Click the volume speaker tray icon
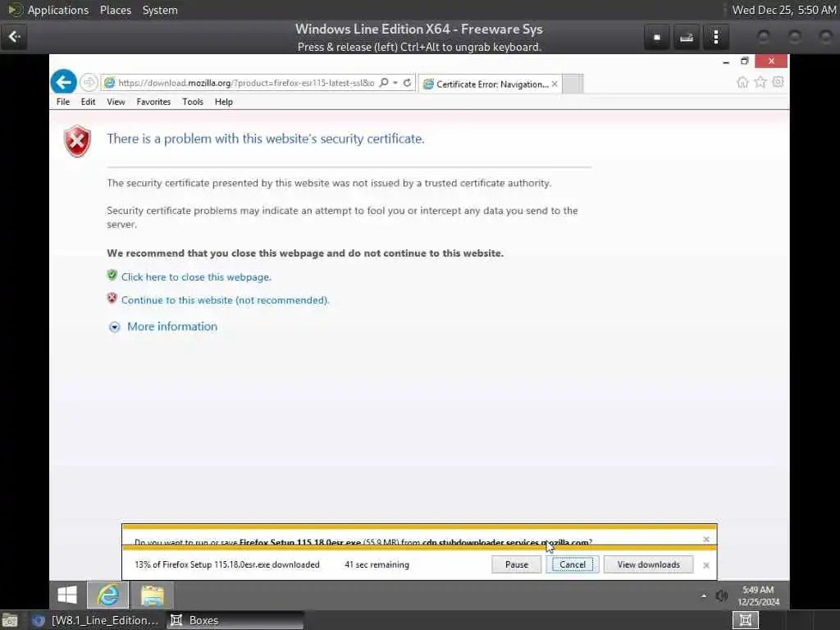Image resolution: width=840 pixels, height=630 pixels. [722, 596]
